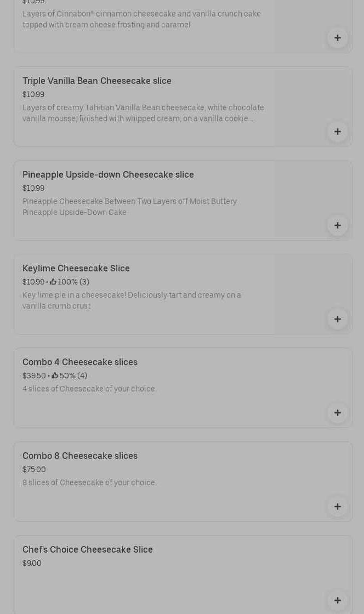Select the Combo 8 Cheesecake slices title

pos(80,456)
